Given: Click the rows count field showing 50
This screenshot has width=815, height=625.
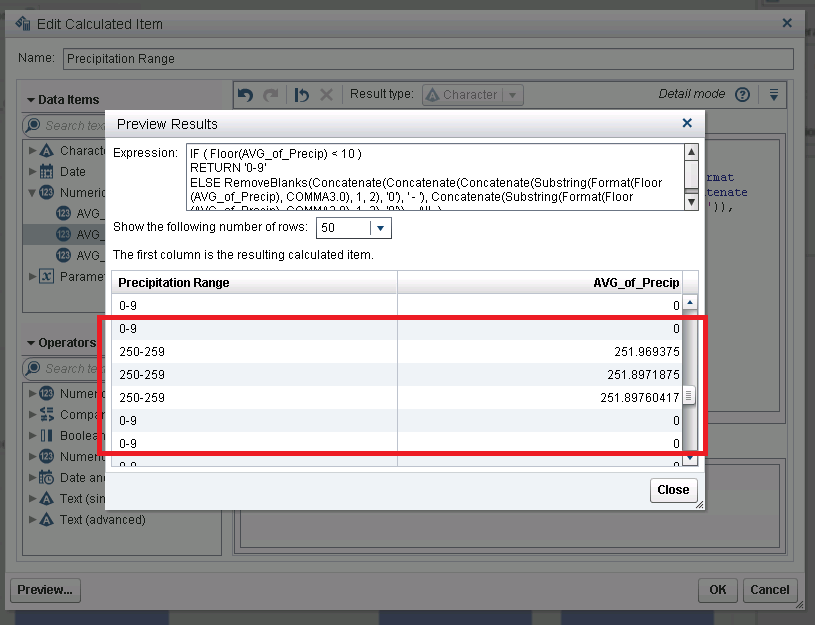Looking at the screenshot, I should pos(344,228).
